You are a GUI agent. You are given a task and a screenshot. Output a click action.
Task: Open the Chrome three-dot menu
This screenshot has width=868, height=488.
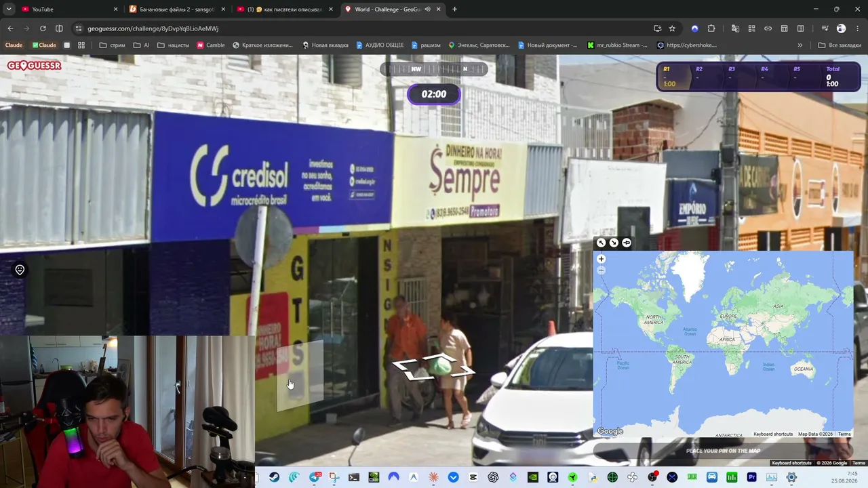coord(858,28)
